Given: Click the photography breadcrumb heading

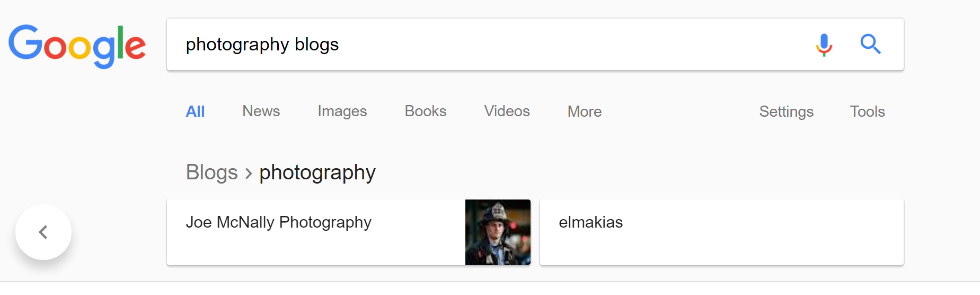Looking at the screenshot, I should (317, 172).
